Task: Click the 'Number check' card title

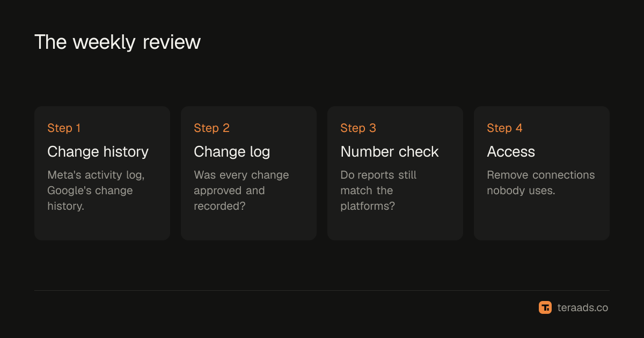Action: [390, 152]
